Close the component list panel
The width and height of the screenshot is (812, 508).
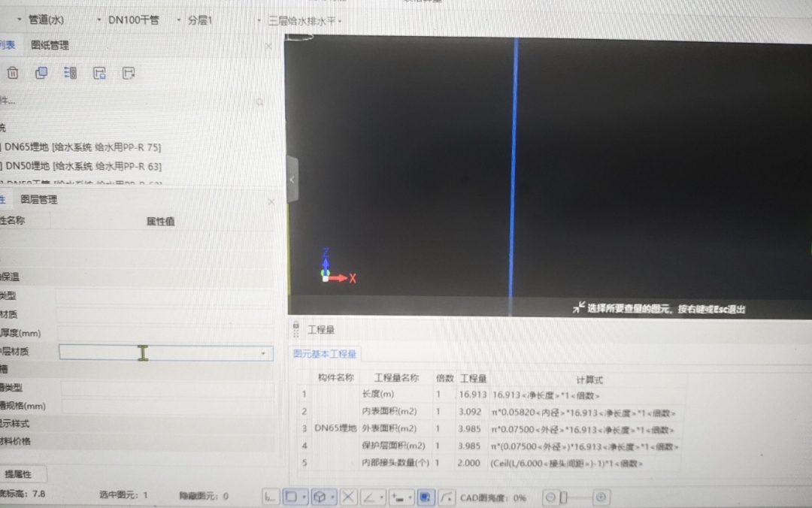pos(268,46)
